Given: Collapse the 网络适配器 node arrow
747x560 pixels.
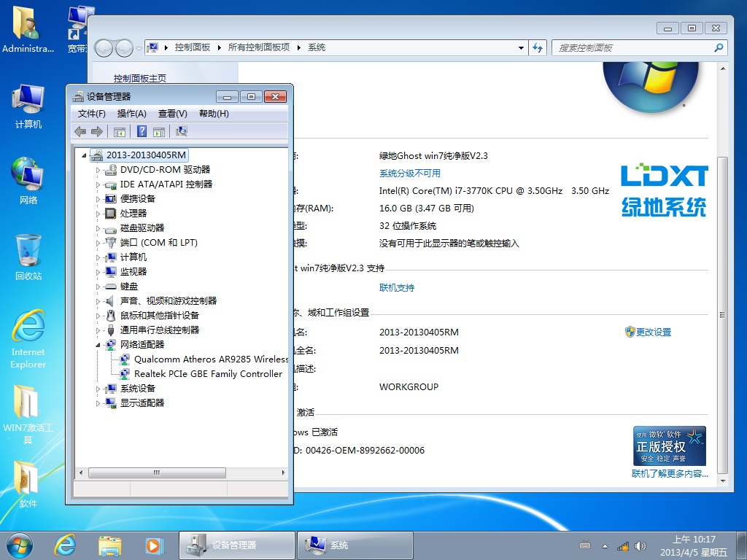Looking at the screenshot, I should click(x=98, y=345).
